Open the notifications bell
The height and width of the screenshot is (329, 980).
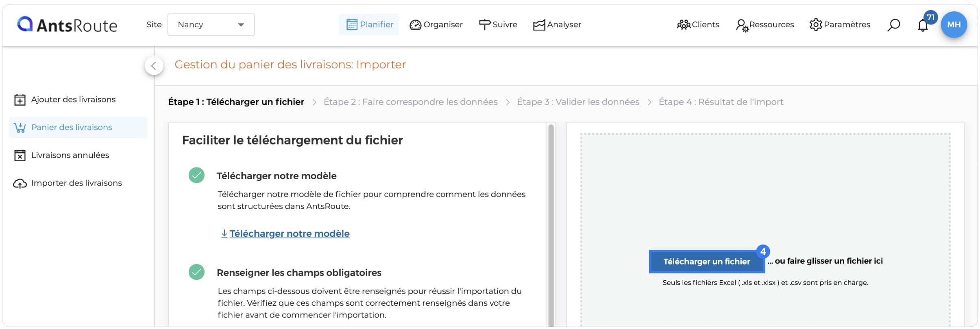click(923, 25)
